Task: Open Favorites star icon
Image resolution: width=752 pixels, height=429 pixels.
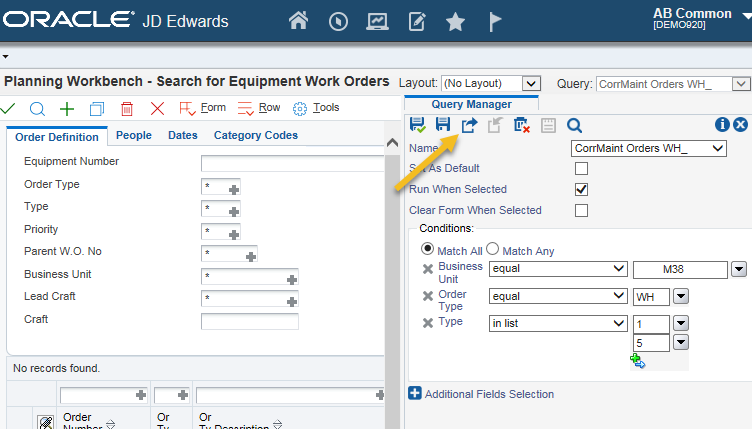Action: click(x=455, y=22)
